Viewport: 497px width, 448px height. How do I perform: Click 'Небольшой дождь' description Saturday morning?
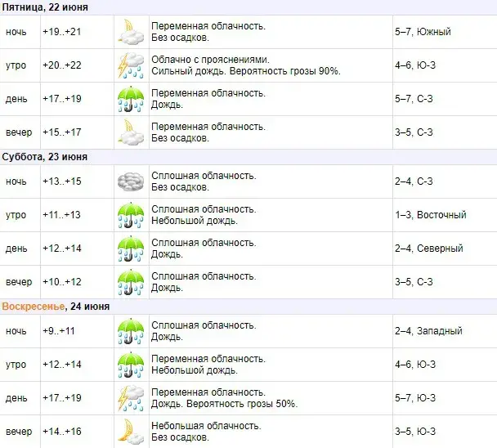coord(195,221)
